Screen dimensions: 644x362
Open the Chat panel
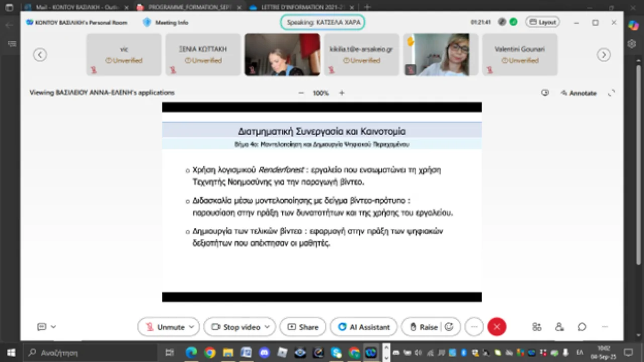tap(582, 327)
